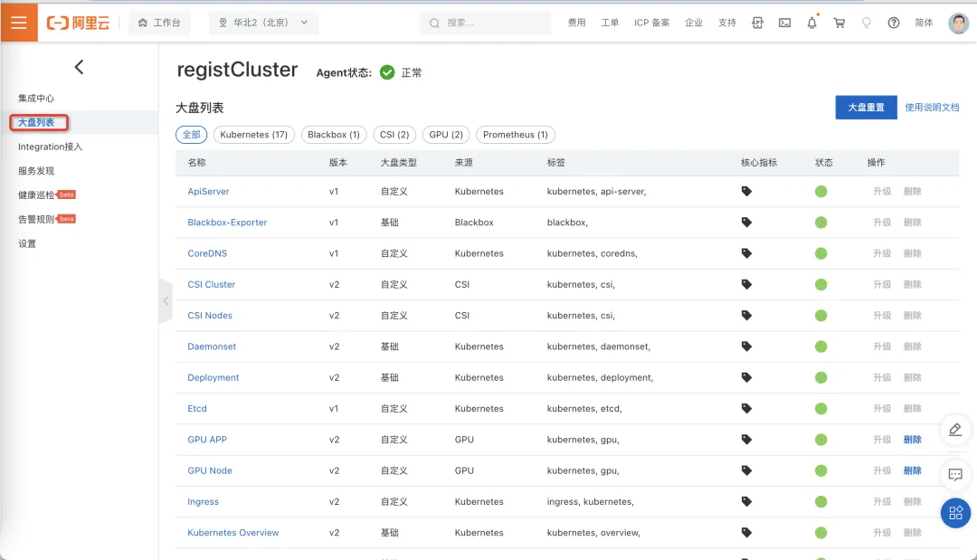Click the core metrics tag for Blackbox-Exporter

point(746,223)
